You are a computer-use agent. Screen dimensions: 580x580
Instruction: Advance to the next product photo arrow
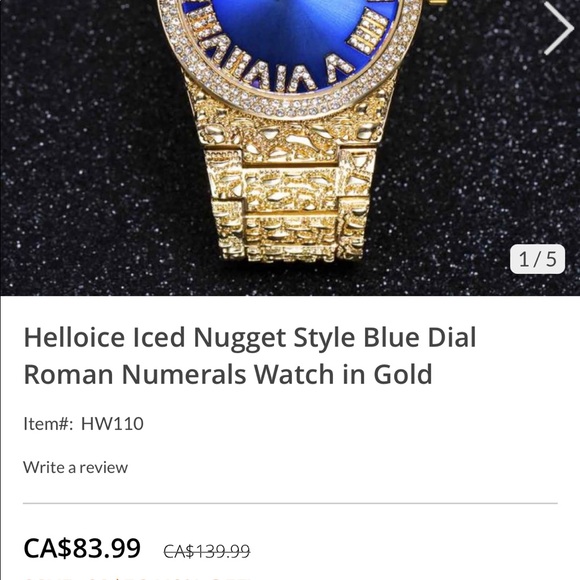coord(559,28)
